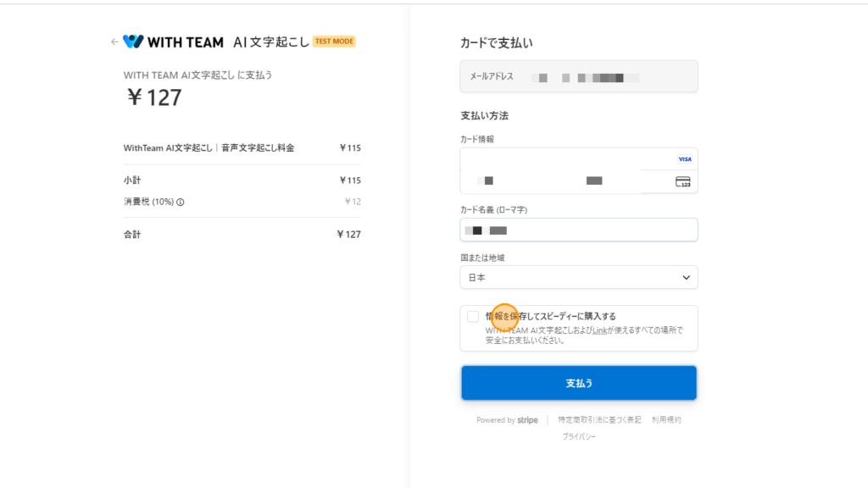Click the Stripe logo in the footer

tap(527, 420)
